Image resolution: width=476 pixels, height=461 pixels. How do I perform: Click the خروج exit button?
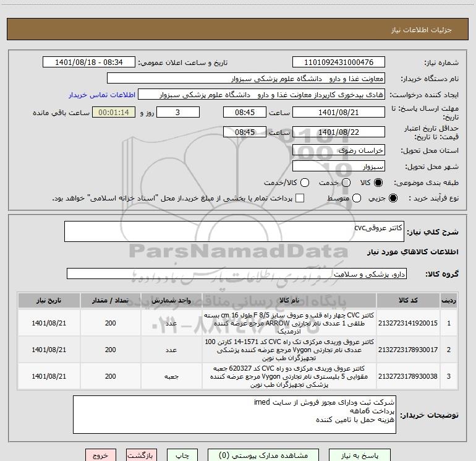tap(101, 455)
